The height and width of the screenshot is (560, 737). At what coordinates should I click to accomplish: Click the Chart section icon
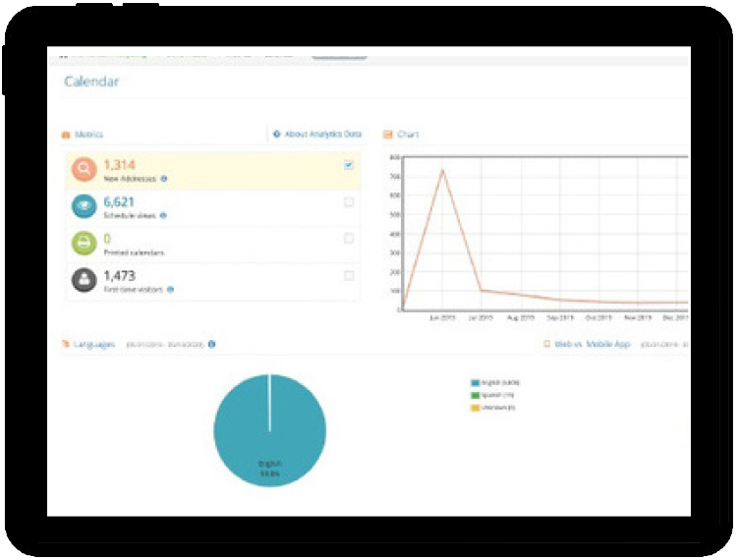pyautogui.click(x=387, y=135)
